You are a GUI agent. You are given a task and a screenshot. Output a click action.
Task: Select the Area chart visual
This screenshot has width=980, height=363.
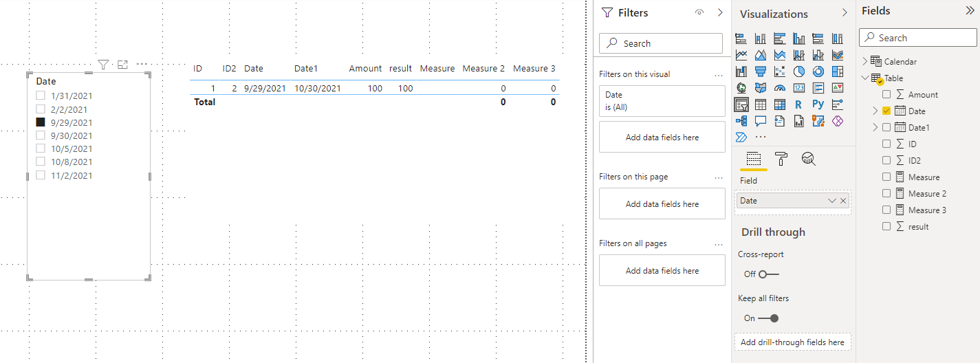(761, 55)
